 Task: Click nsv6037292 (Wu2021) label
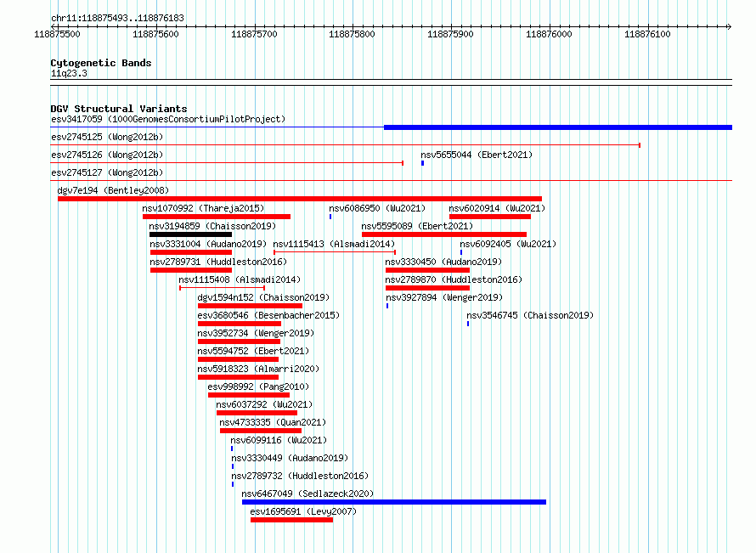coord(264,404)
